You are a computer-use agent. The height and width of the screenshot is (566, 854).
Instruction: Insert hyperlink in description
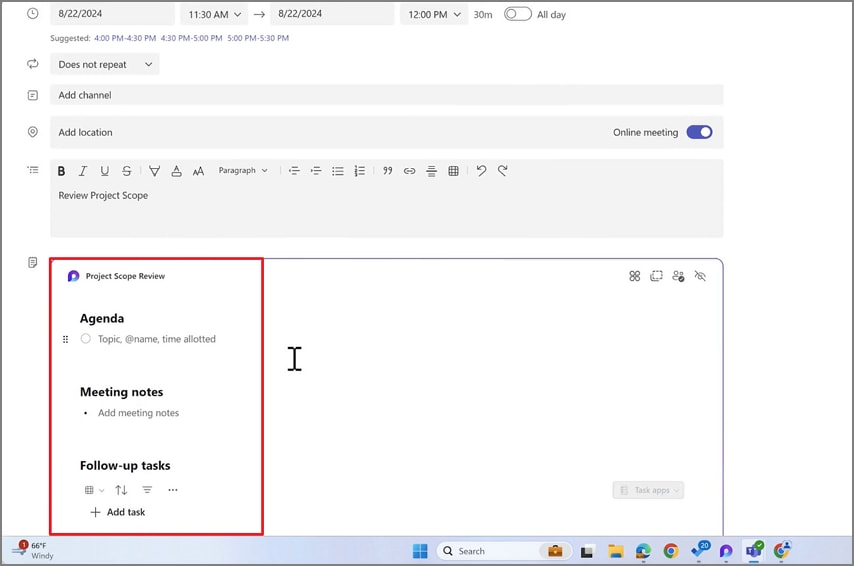(410, 171)
